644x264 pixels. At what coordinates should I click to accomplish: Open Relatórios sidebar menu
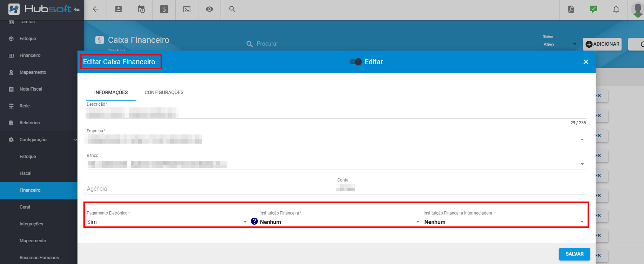pyautogui.click(x=29, y=123)
